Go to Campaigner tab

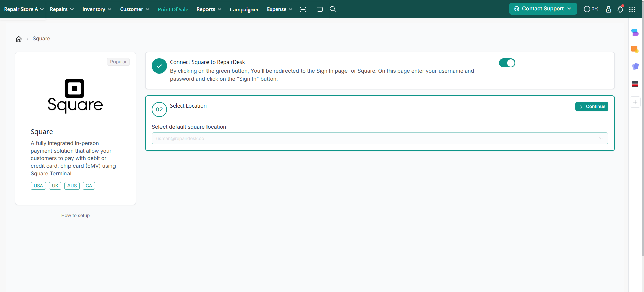244,9
